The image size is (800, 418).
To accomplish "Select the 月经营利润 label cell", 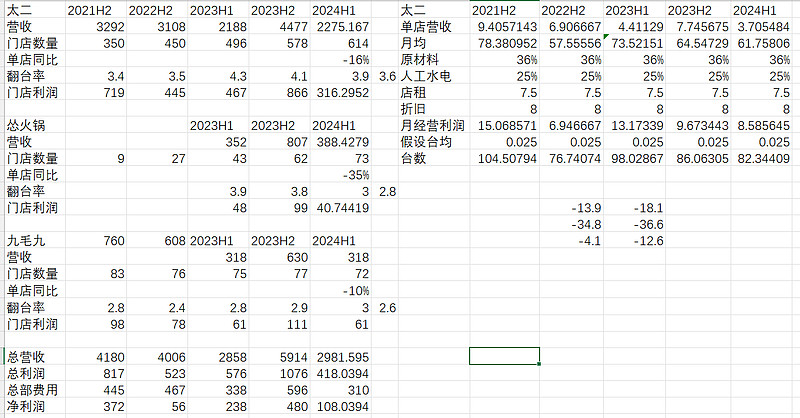I will pos(434,126).
